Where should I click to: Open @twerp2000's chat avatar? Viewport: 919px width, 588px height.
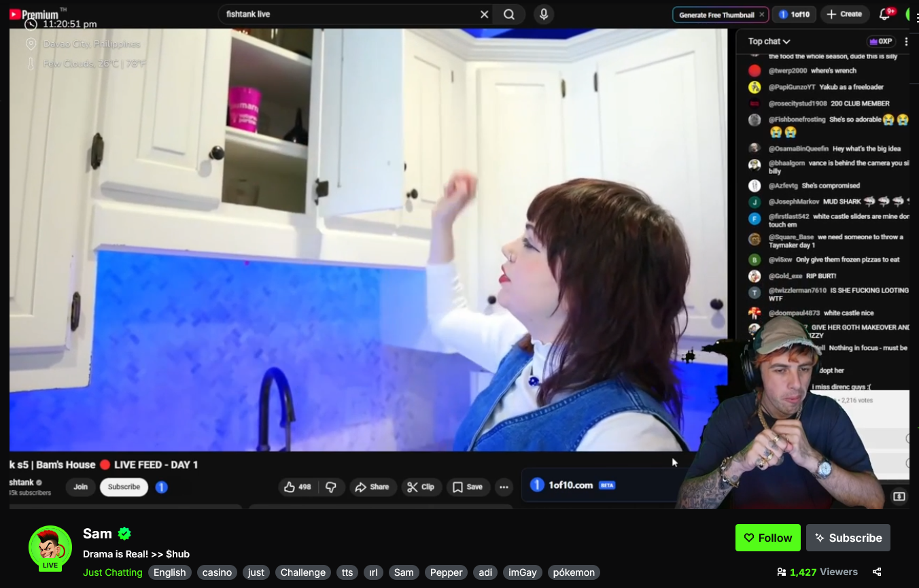point(755,71)
